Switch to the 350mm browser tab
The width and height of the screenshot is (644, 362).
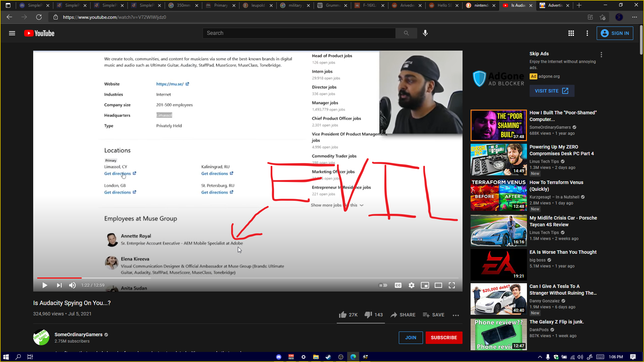pyautogui.click(x=183, y=5)
